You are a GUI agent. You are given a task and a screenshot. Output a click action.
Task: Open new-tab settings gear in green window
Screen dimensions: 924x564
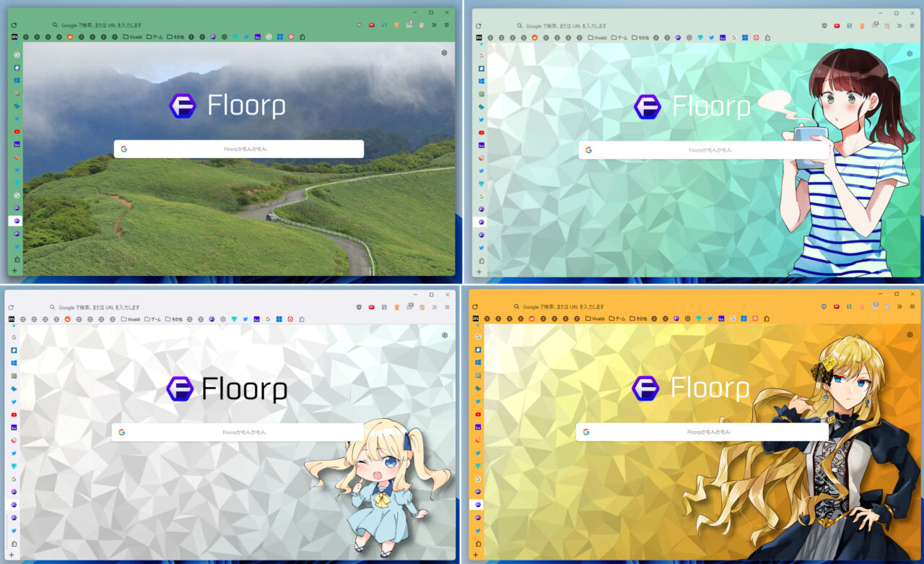click(x=444, y=53)
